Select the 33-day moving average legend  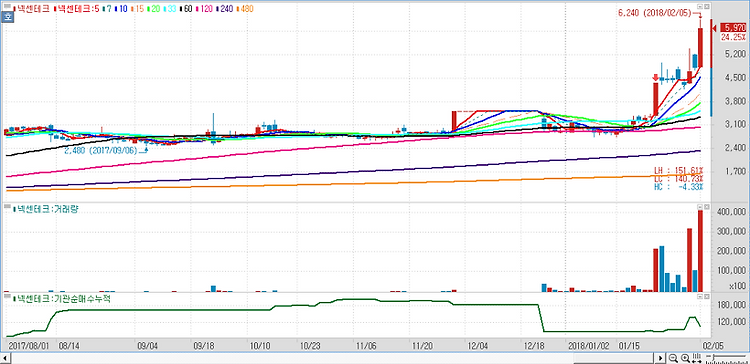[171, 9]
